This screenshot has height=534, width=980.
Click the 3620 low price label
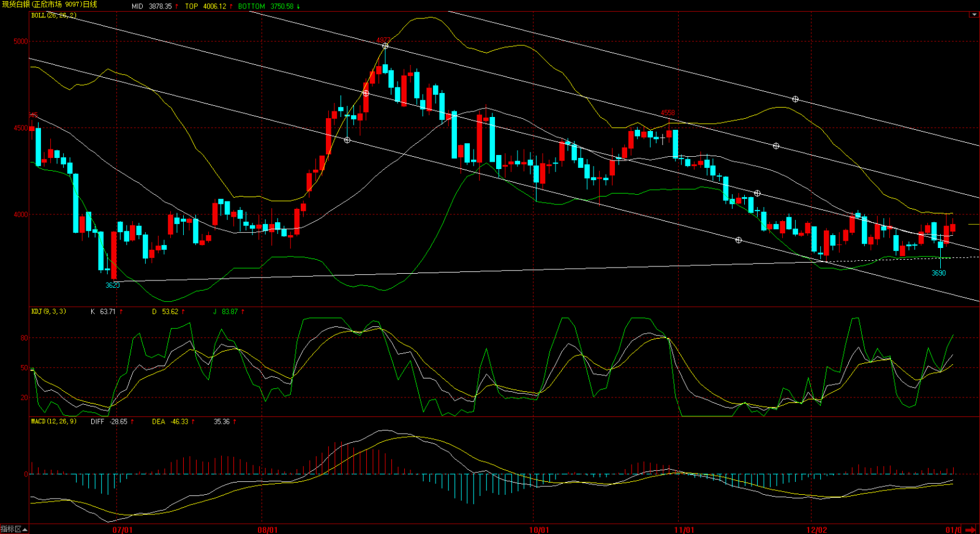tap(113, 285)
